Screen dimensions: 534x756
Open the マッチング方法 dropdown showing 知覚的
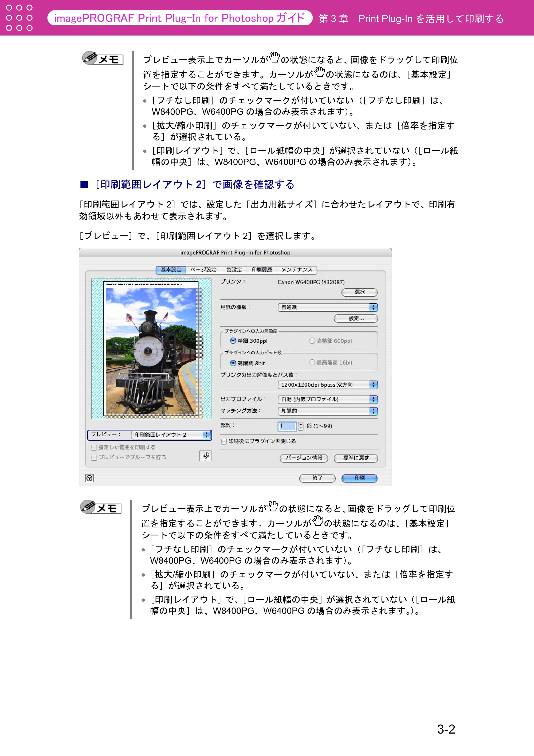(x=328, y=411)
